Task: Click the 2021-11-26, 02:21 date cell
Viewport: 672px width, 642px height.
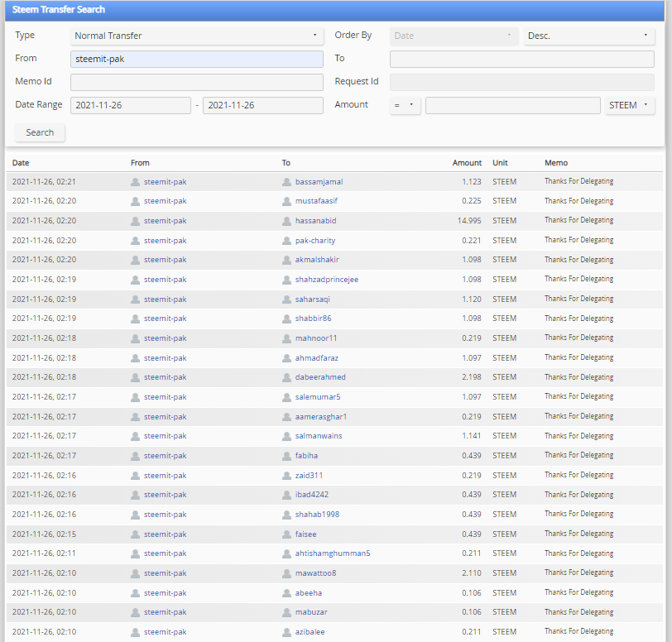Action: [x=44, y=182]
